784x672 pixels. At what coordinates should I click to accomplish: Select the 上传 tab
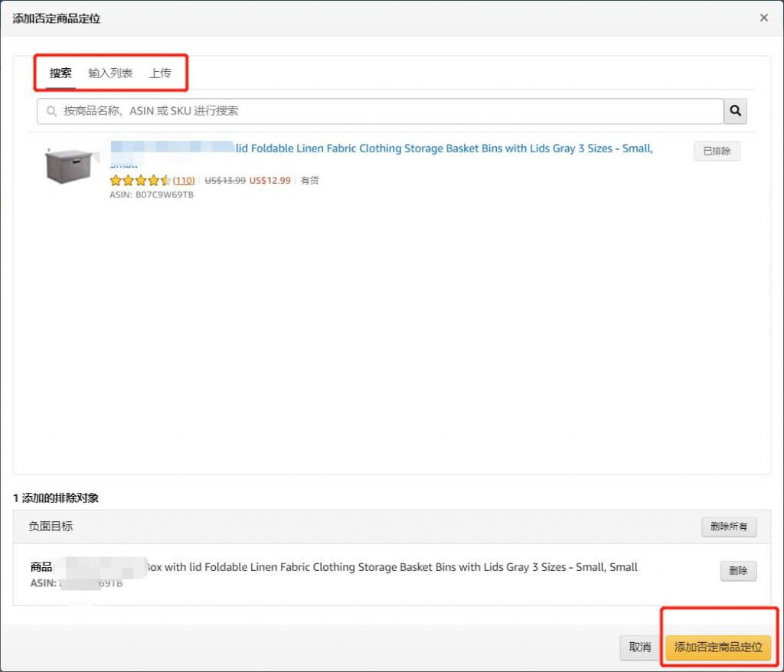pyautogui.click(x=160, y=73)
